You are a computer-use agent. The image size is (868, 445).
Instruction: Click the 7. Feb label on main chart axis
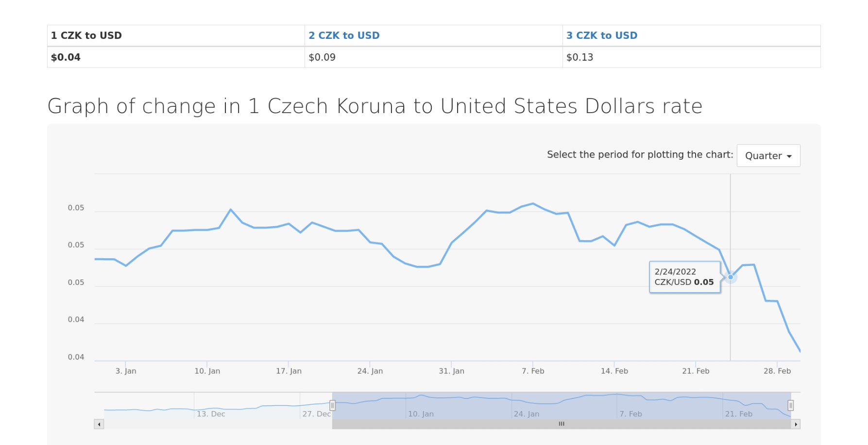pyautogui.click(x=533, y=371)
